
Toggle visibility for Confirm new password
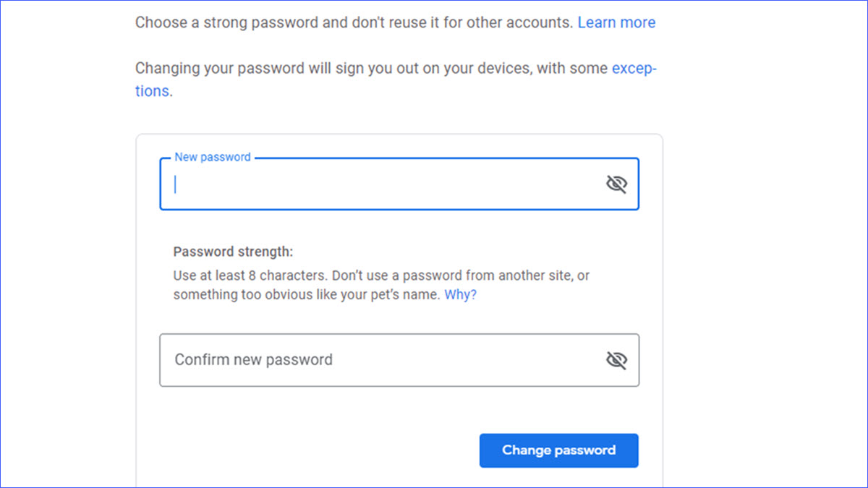tap(616, 360)
